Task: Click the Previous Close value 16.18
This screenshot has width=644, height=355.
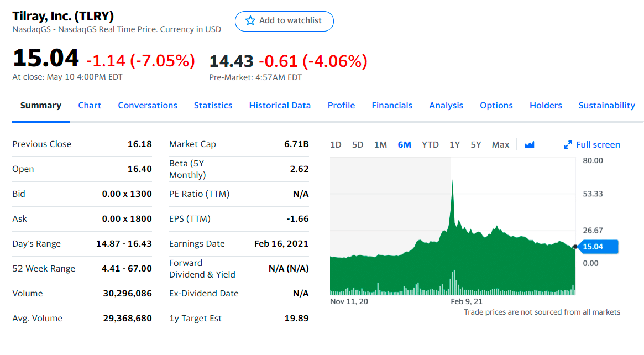Action: click(x=140, y=144)
